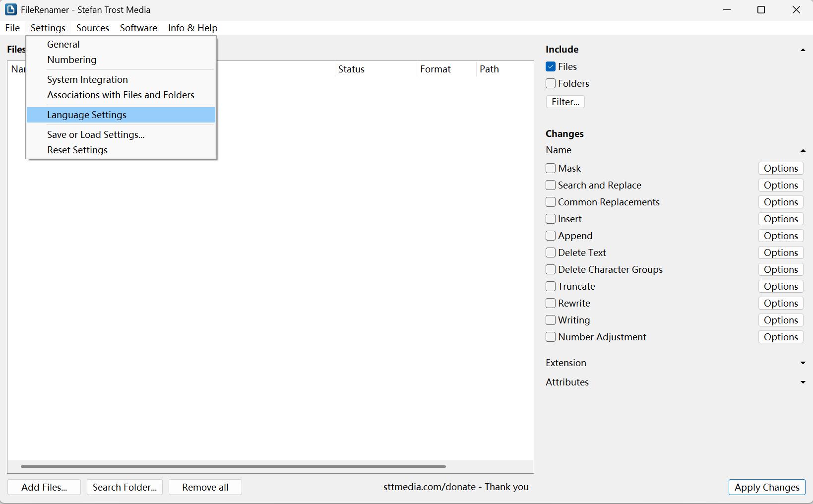813x504 pixels.
Task: Sort file list by Status column
Action: point(375,69)
